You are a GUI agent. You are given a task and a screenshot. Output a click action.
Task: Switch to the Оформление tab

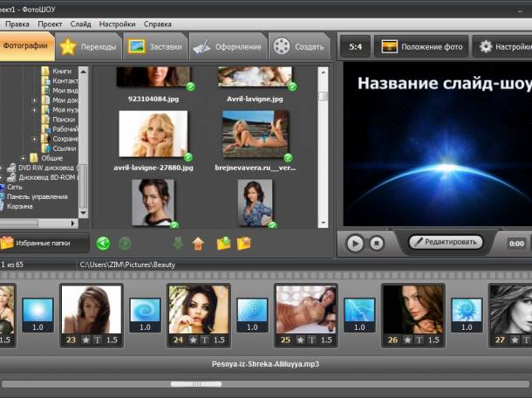pos(228,47)
